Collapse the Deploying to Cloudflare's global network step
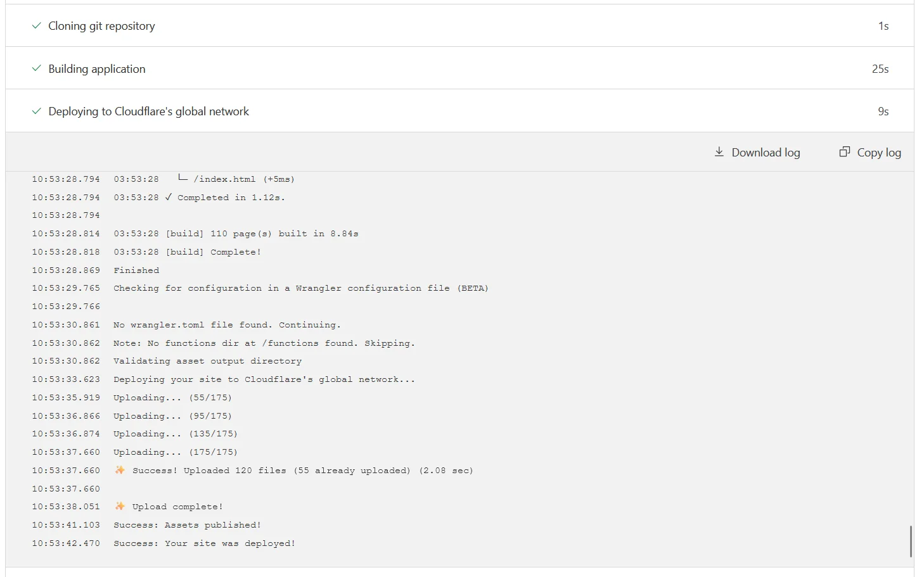 [148, 111]
